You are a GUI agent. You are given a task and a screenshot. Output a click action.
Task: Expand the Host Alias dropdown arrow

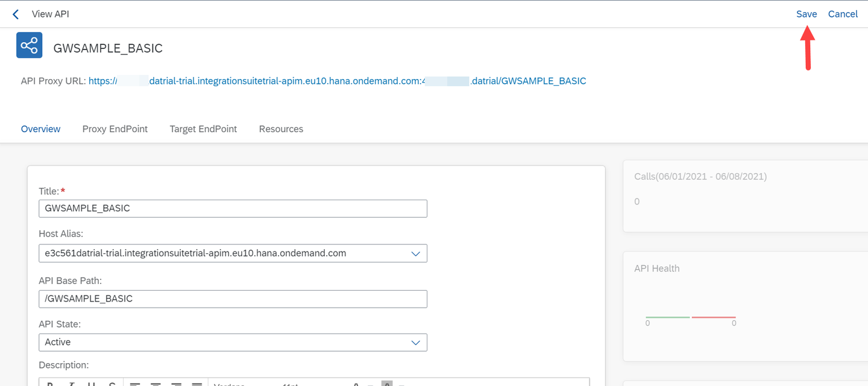tap(415, 254)
